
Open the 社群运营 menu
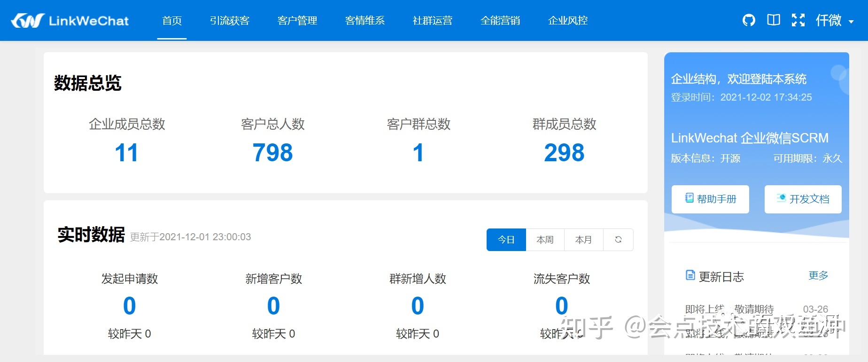[433, 21]
